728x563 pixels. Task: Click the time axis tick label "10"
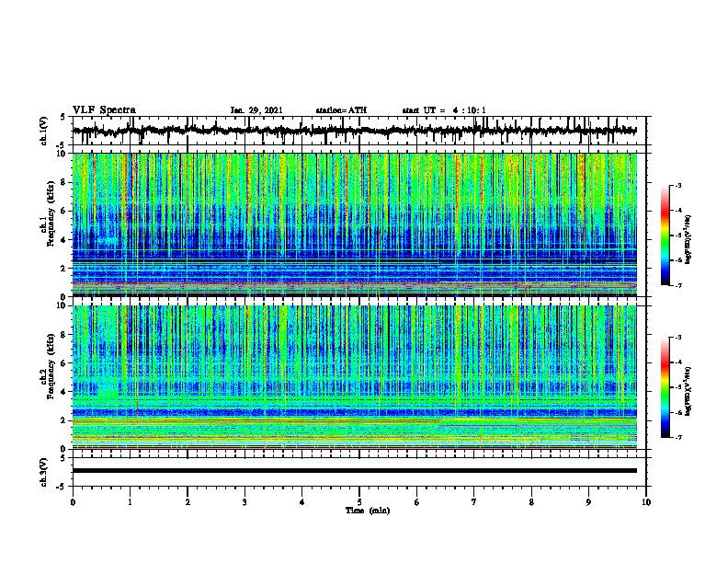[x=646, y=502]
